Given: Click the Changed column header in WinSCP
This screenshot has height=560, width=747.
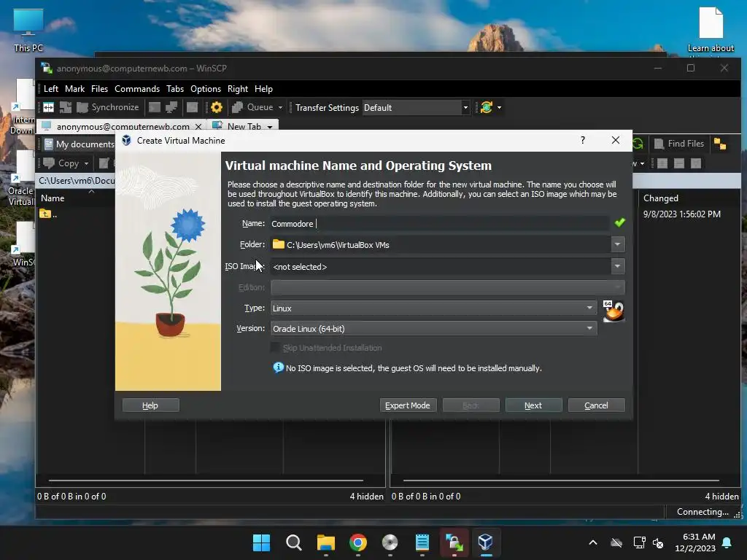Looking at the screenshot, I should [661, 198].
